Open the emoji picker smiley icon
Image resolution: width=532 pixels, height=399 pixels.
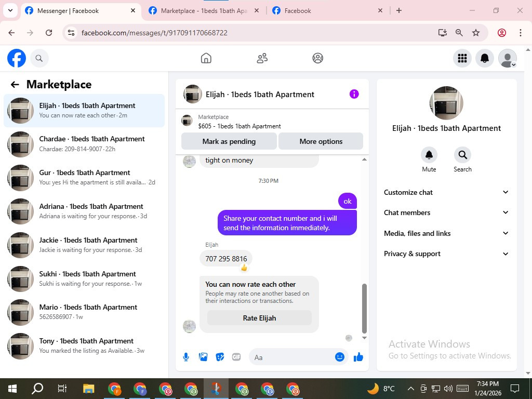(340, 357)
